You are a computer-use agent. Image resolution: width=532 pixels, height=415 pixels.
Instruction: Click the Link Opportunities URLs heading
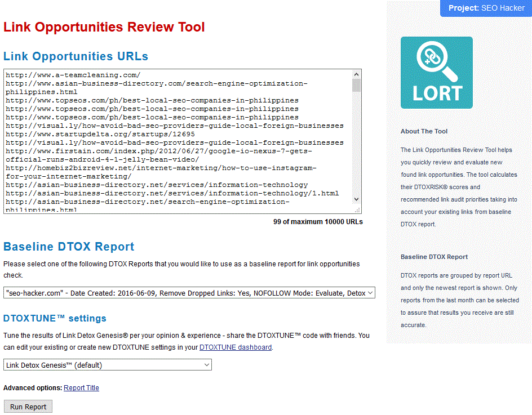76,56
